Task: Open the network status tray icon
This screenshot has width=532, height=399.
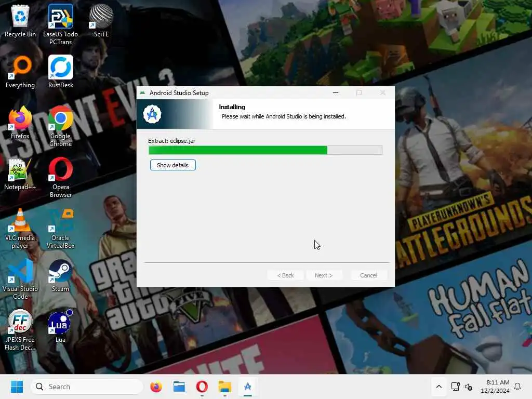Action: tap(455, 387)
